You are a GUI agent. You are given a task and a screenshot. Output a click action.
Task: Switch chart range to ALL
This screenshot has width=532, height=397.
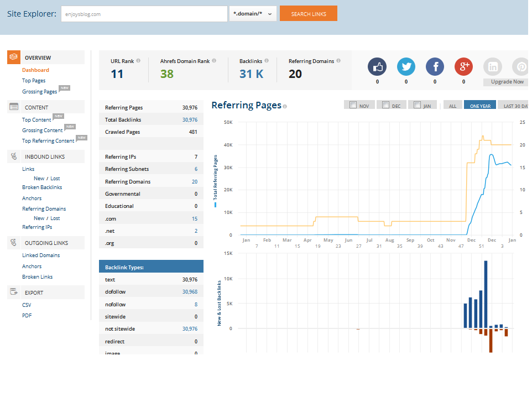click(452, 105)
